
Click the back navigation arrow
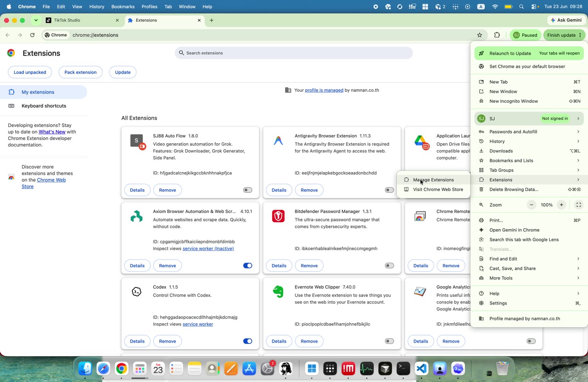coord(8,35)
